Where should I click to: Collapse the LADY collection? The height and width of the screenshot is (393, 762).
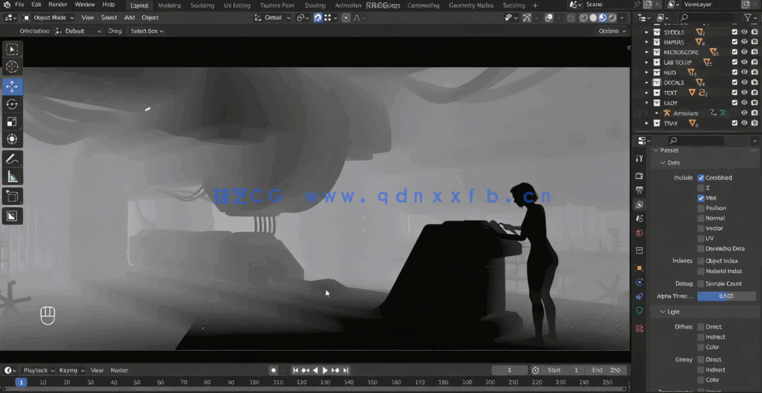646,103
